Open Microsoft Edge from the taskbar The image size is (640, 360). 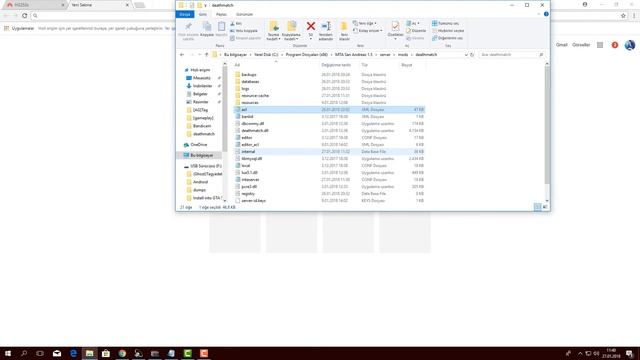(73, 353)
